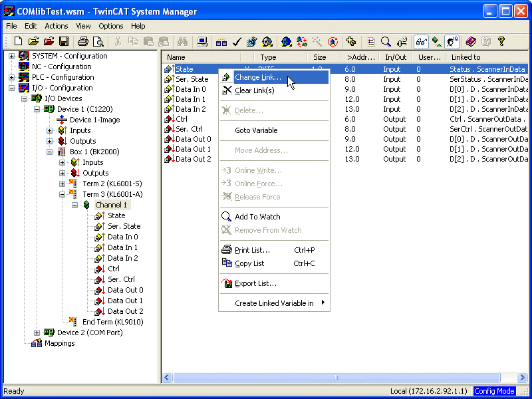Open the Actions menu
Viewport: 532px width, 399px height.
[x=57, y=26]
